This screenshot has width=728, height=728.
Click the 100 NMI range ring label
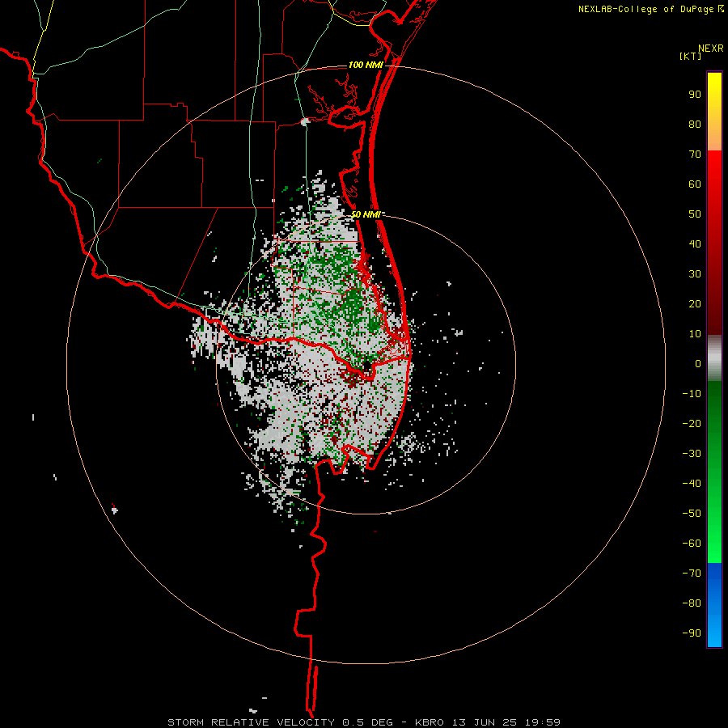(366, 65)
